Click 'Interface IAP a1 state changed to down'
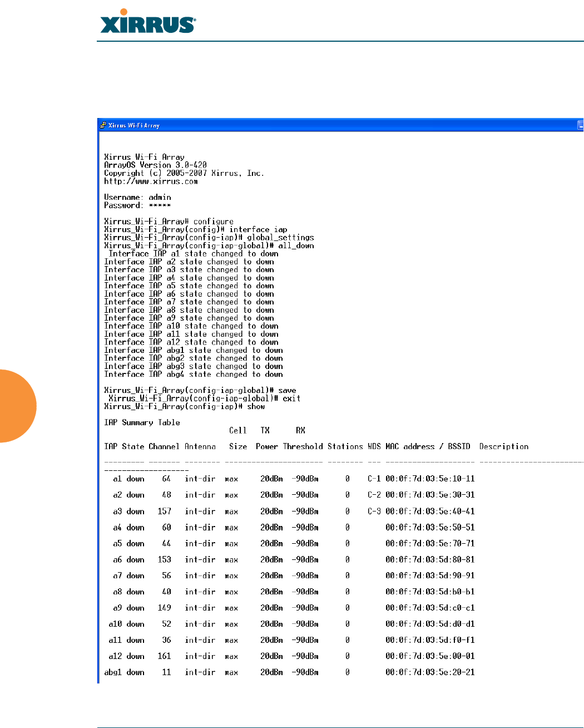 point(194,254)
